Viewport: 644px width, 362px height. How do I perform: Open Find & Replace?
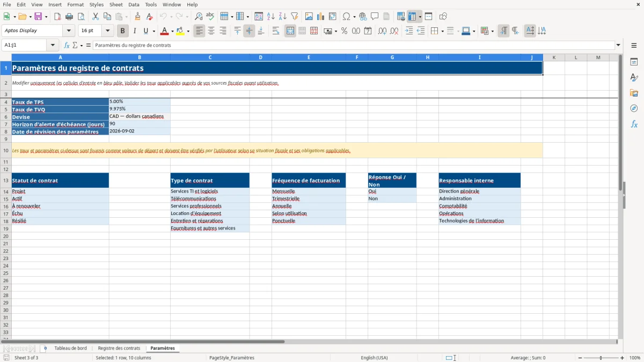point(199,17)
